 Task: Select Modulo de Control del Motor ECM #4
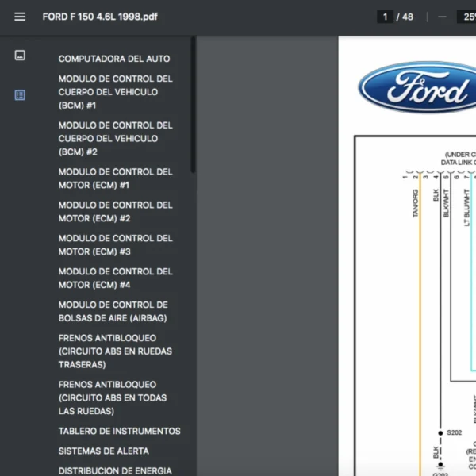[115, 278]
